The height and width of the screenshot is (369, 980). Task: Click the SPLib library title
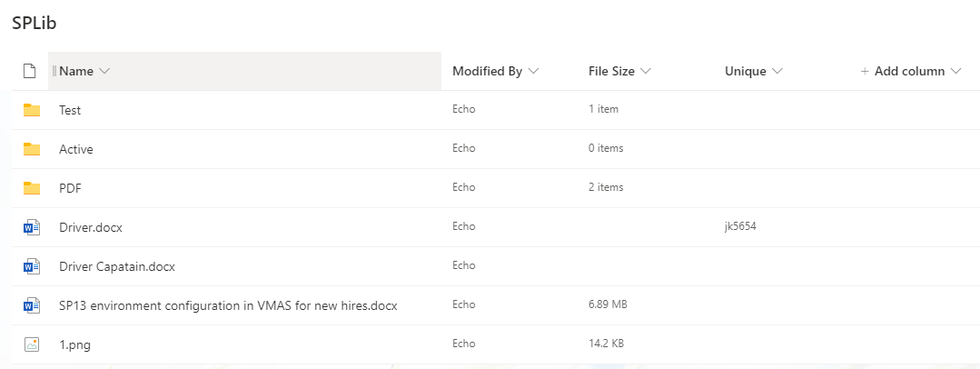(x=35, y=24)
